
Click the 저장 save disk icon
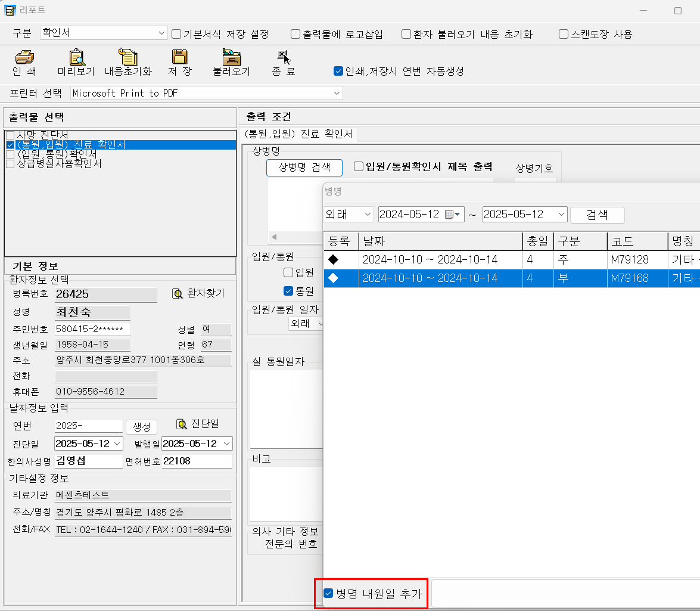[179, 58]
